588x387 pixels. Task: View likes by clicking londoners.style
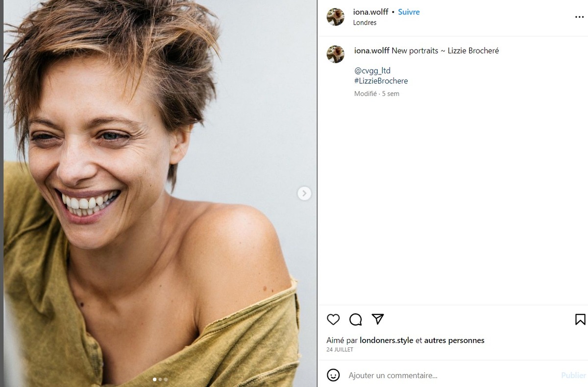coord(386,340)
